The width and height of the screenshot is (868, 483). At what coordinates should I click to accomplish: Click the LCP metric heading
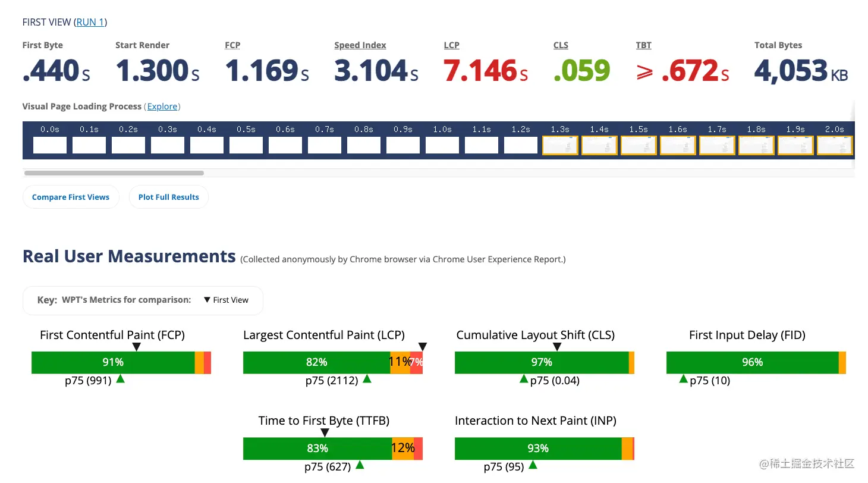[452, 45]
